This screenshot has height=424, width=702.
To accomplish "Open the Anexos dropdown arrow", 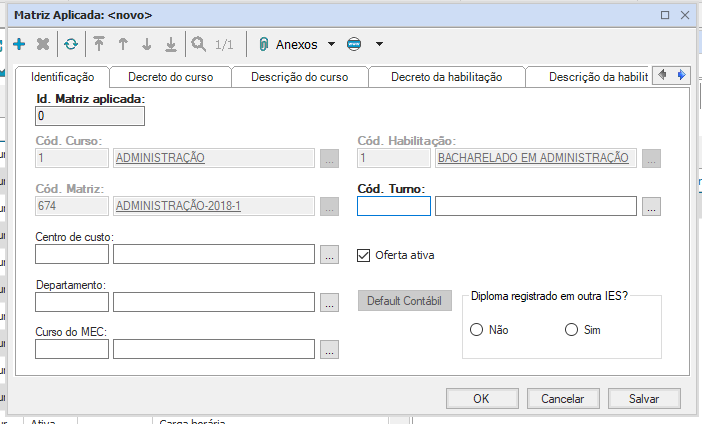I will pyautogui.click(x=331, y=44).
